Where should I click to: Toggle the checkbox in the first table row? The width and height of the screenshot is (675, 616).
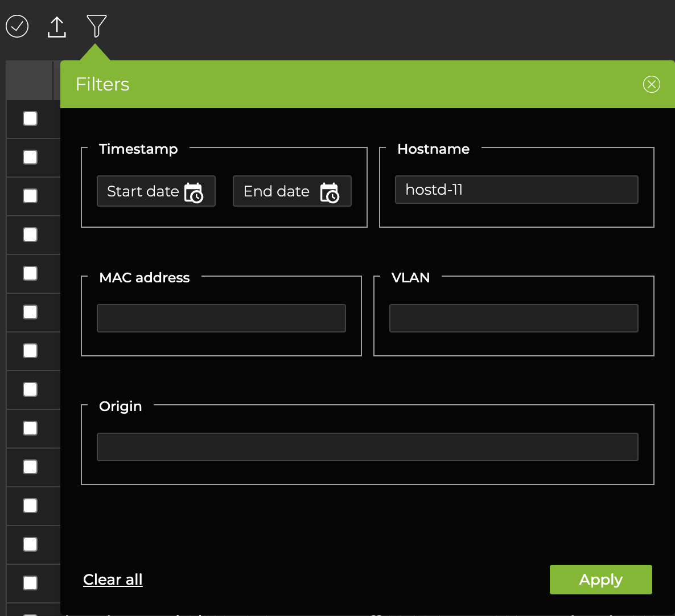pos(30,119)
